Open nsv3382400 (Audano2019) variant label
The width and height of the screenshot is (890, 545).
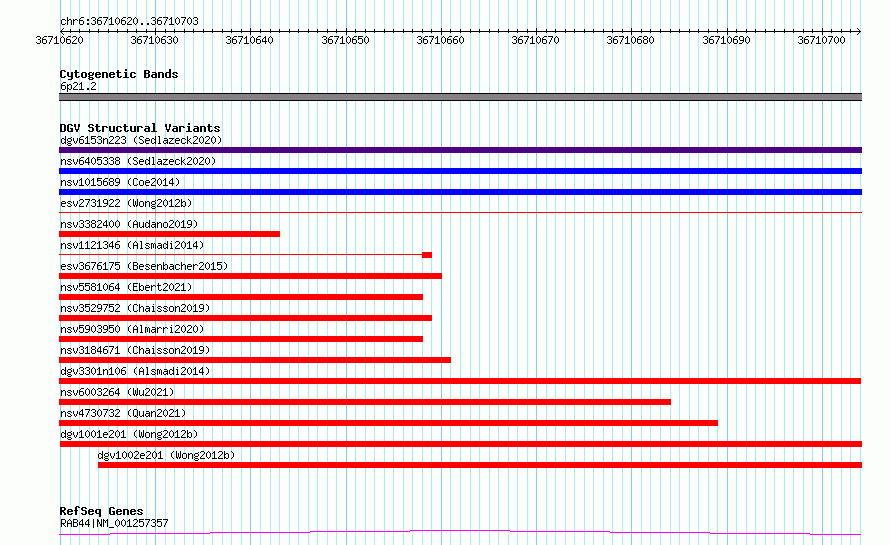pyautogui.click(x=129, y=224)
